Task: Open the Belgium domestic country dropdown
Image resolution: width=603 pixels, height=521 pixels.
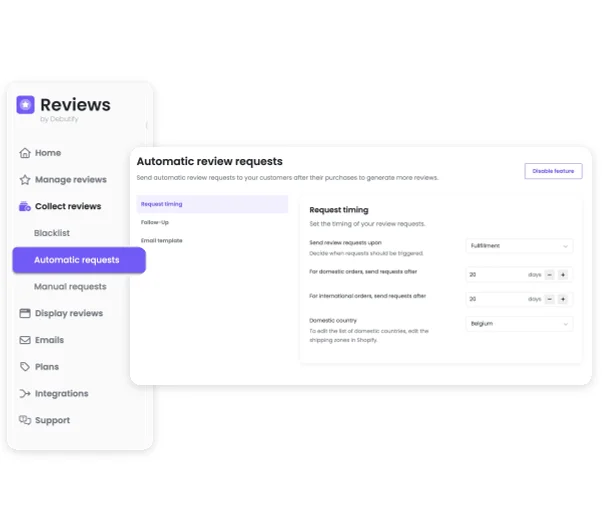Action: pyautogui.click(x=519, y=324)
